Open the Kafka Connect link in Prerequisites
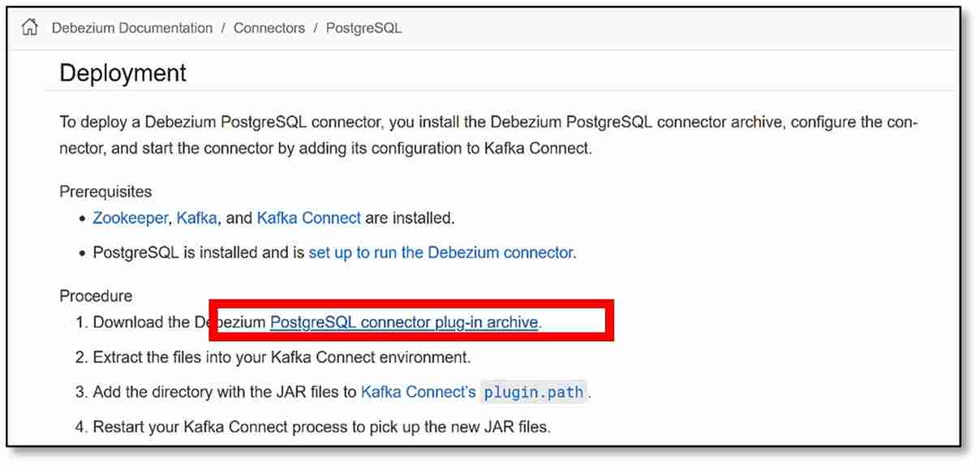The height and width of the screenshot is (466, 980). point(308,218)
